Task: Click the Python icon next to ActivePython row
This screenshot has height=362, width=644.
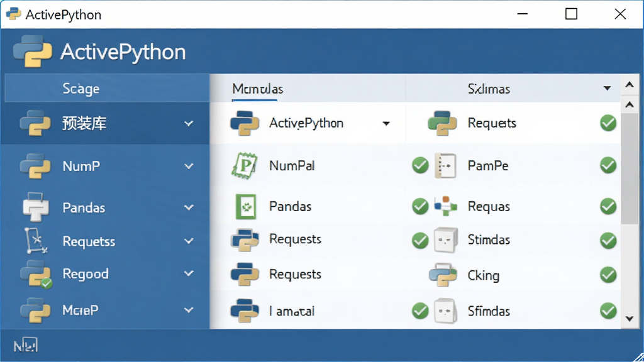Action: pyautogui.click(x=245, y=123)
